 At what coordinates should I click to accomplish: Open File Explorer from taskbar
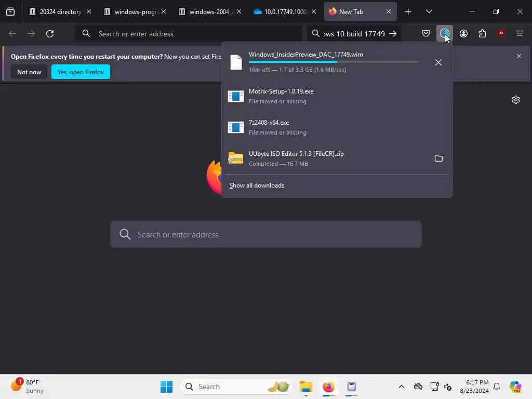click(305, 387)
